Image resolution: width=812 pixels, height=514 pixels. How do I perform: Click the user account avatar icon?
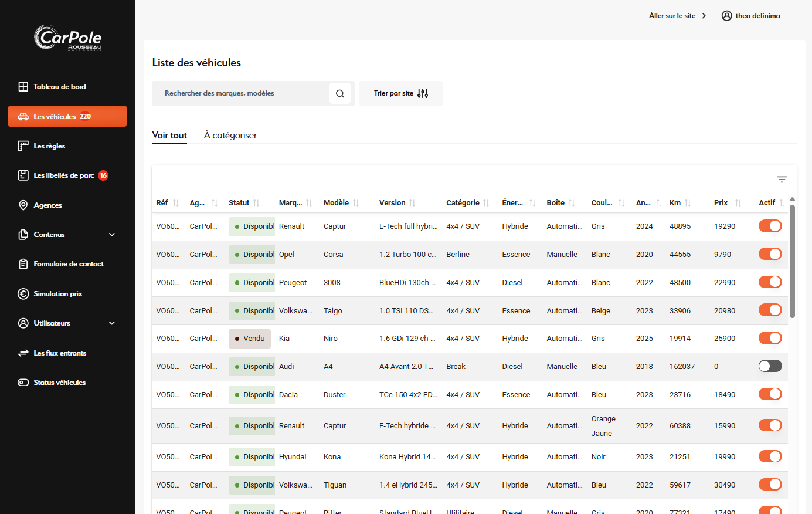pyautogui.click(x=727, y=16)
